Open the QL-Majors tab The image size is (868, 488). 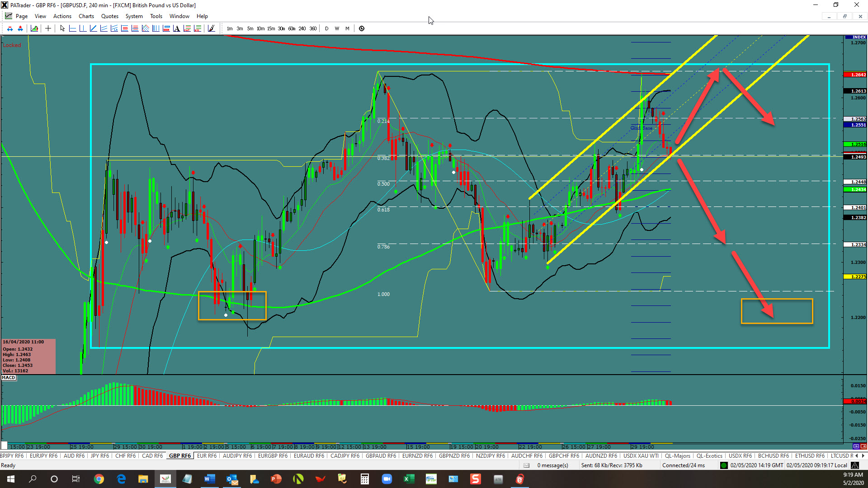(x=677, y=456)
